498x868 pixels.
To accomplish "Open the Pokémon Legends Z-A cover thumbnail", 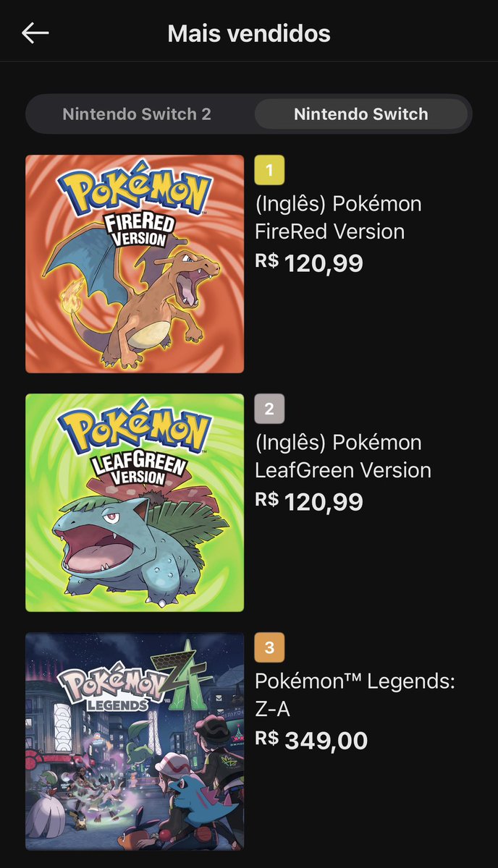I will 135,741.
